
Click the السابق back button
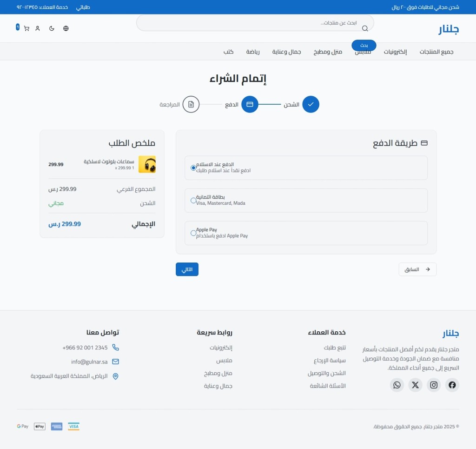tap(417, 269)
